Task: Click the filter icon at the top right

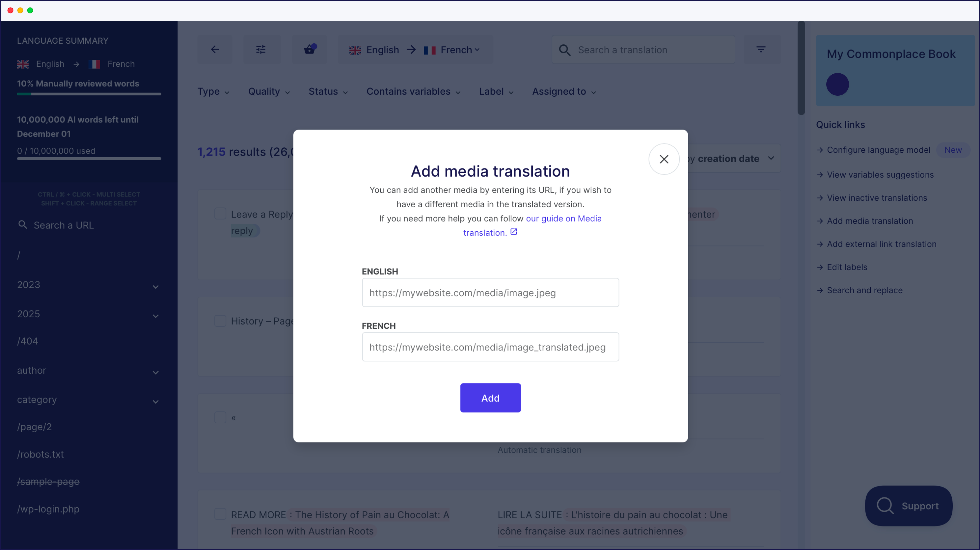Action: [x=761, y=49]
